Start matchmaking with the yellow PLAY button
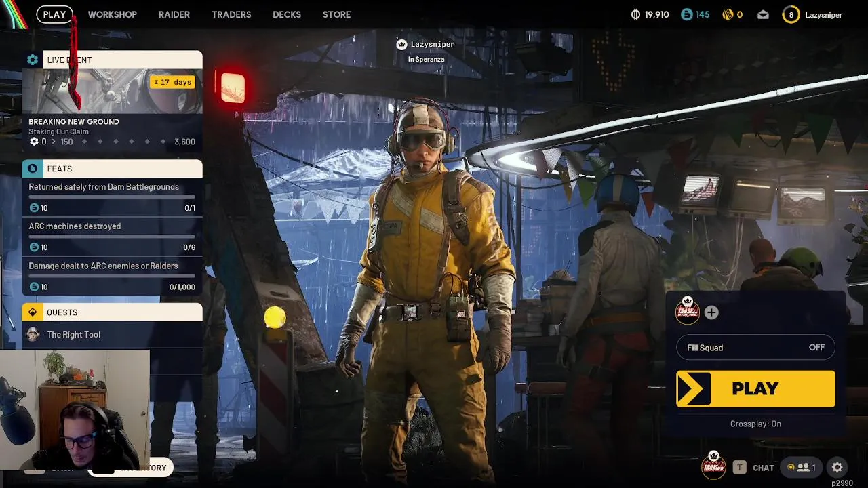Screen dimensions: 868x488 755,388
